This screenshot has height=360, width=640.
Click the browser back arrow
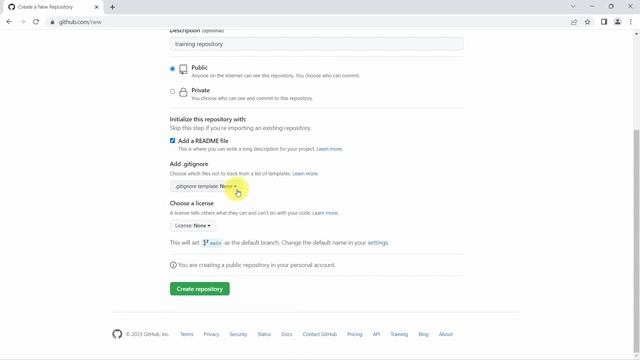9,22
